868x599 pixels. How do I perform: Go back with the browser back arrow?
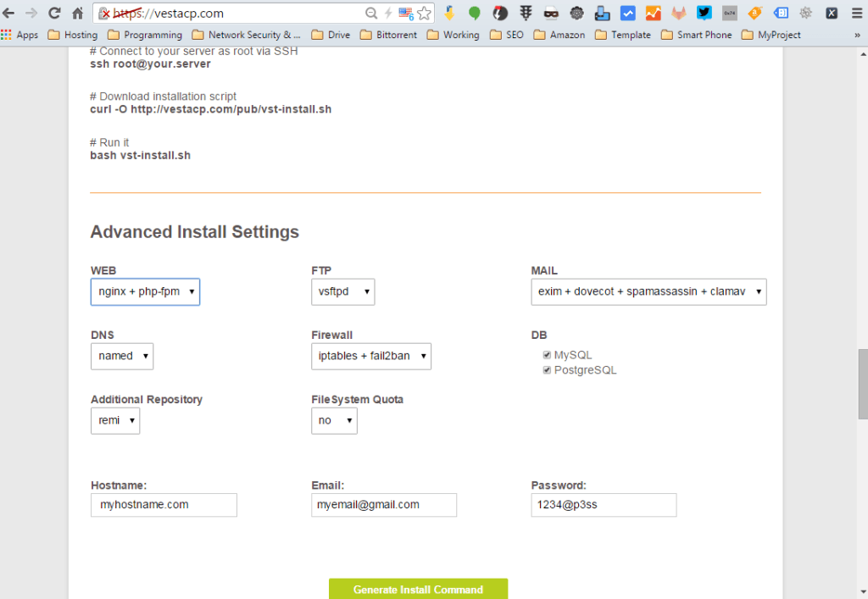[x=8, y=13]
